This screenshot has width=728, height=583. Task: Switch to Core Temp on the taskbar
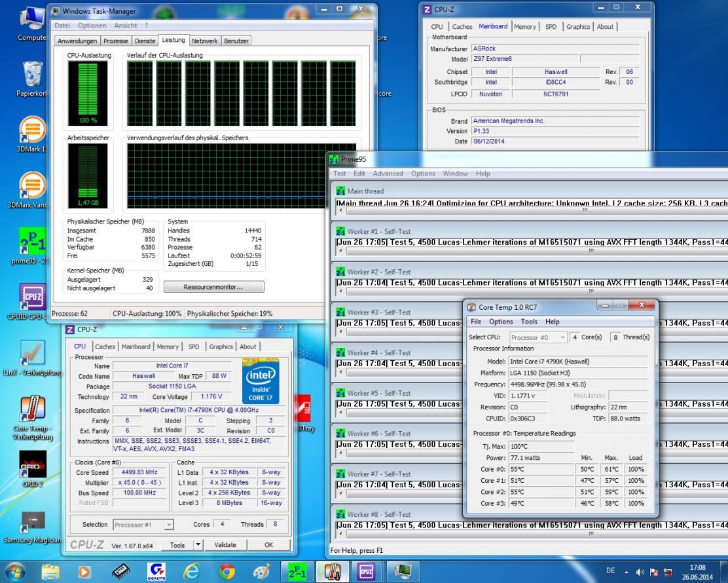click(x=333, y=571)
